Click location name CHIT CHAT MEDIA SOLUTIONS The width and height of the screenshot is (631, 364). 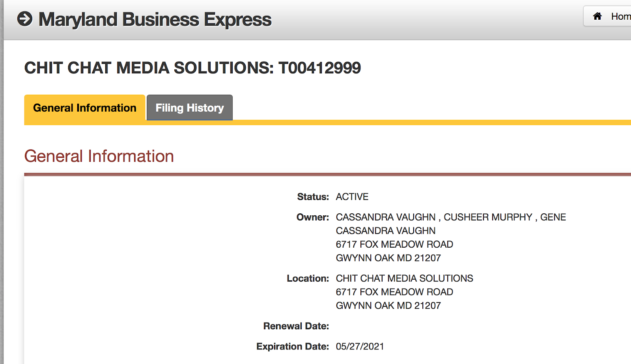pyautogui.click(x=404, y=278)
